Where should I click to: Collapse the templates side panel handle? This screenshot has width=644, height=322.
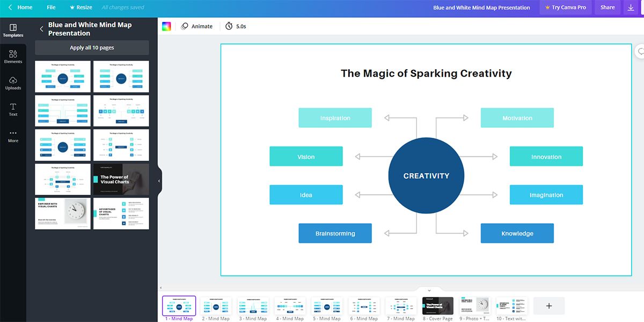tap(159, 181)
